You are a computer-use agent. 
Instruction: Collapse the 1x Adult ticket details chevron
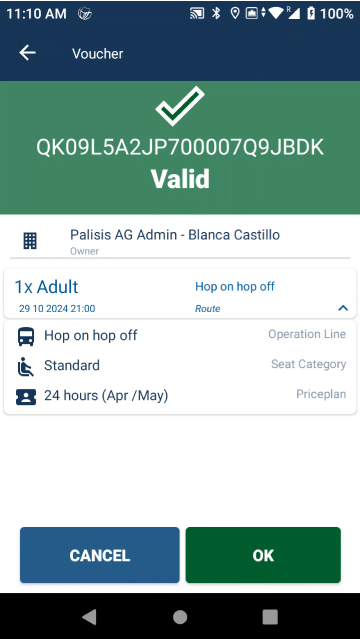tap(343, 308)
